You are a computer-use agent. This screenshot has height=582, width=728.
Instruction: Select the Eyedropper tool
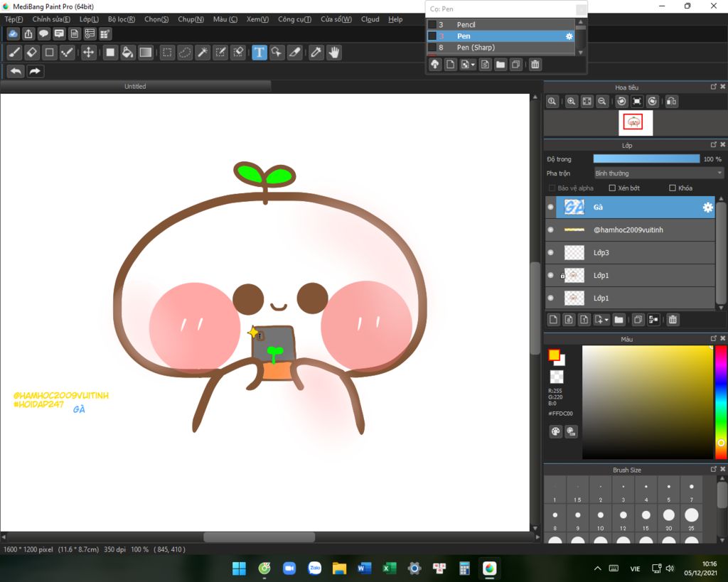click(x=316, y=53)
